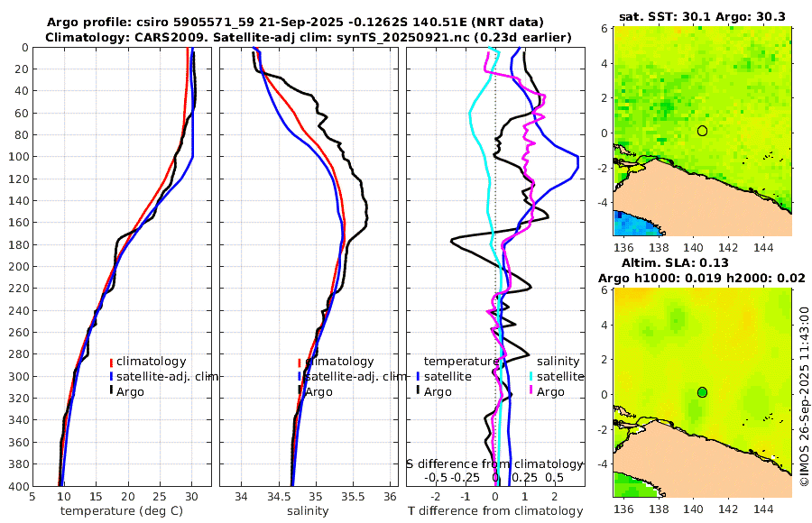Click blue temperature satellite marker in difference legend
812x523 pixels.
pos(418,376)
